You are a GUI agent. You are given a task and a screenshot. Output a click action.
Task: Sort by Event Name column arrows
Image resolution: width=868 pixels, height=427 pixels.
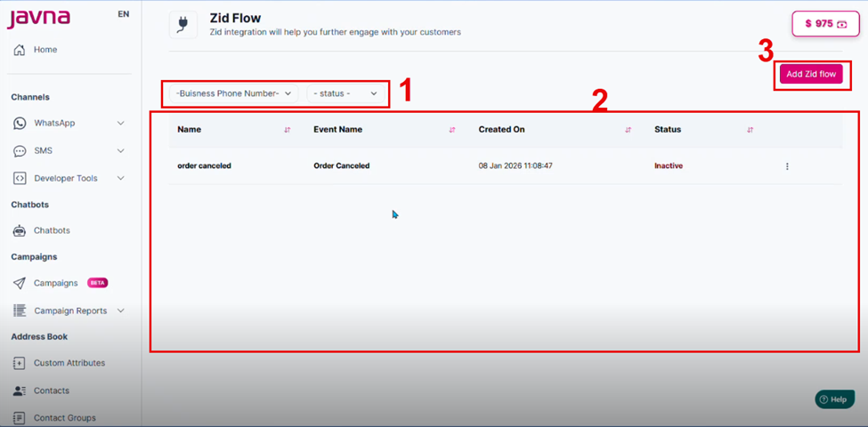click(x=451, y=130)
